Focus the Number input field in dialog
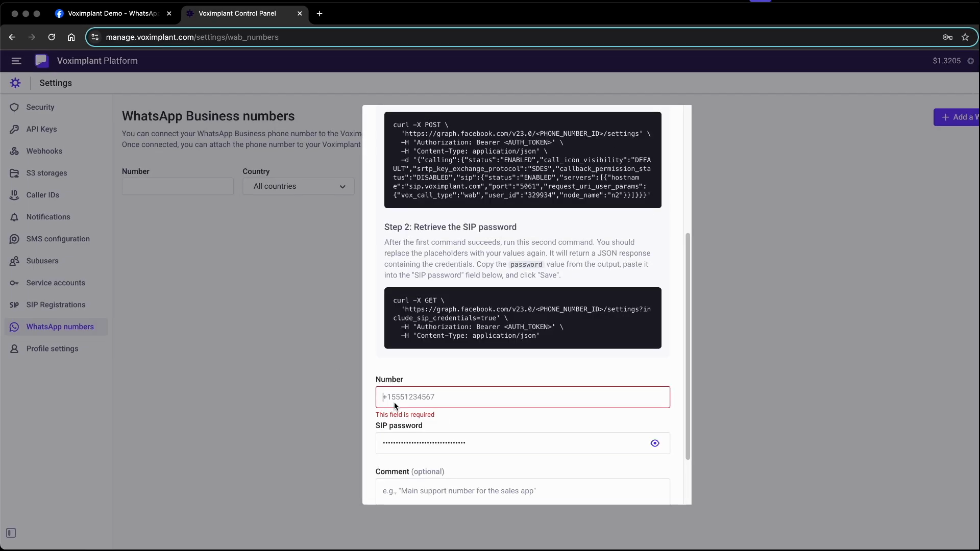 point(522,397)
